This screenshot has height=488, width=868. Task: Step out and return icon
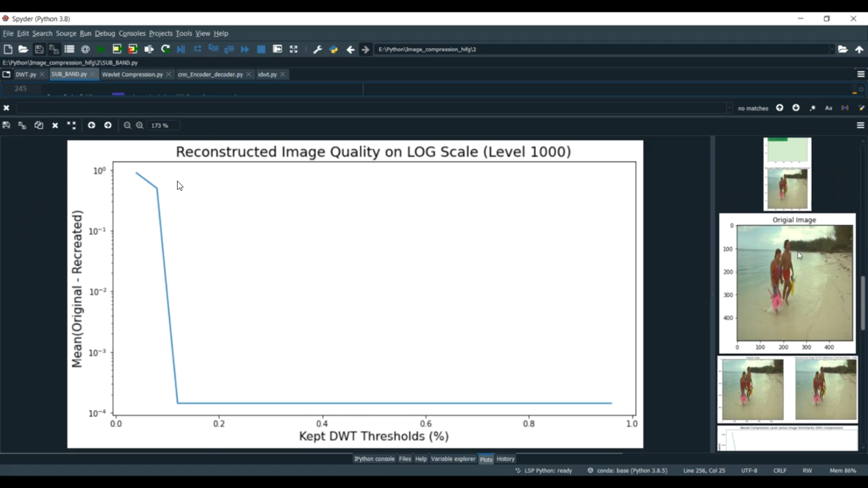point(229,50)
